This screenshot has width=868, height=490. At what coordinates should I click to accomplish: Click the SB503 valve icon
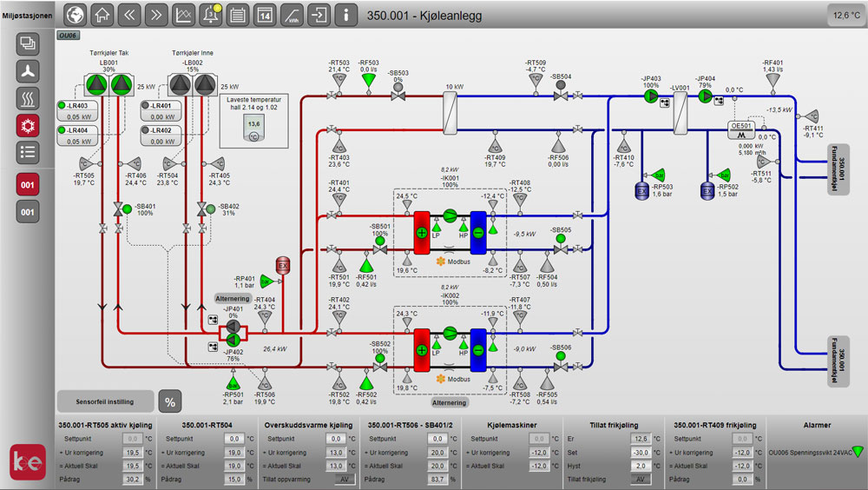pyautogui.click(x=398, y=92)
